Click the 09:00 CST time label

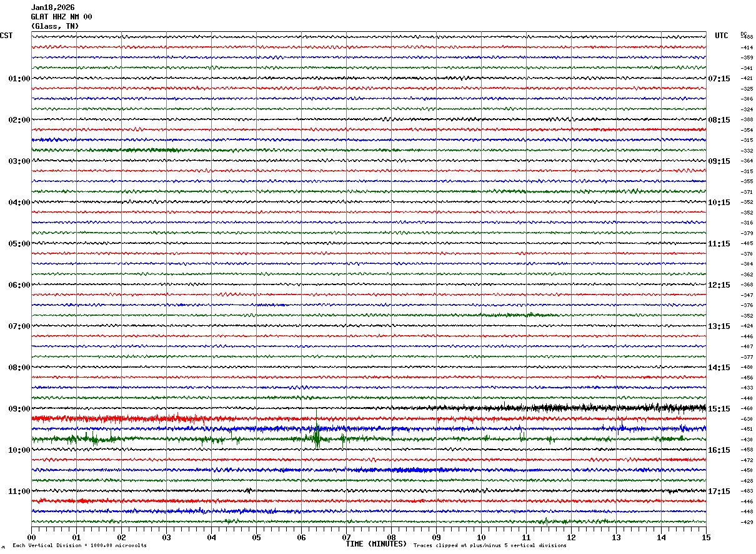coord(19,409)
